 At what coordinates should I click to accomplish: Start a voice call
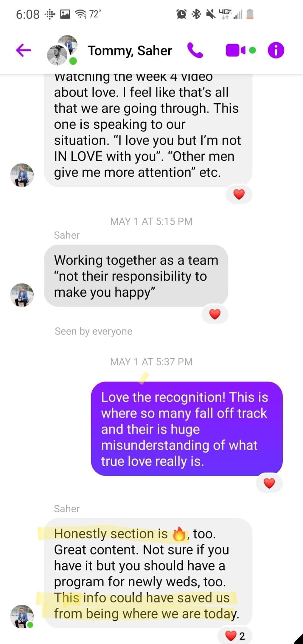coord(195,50)
